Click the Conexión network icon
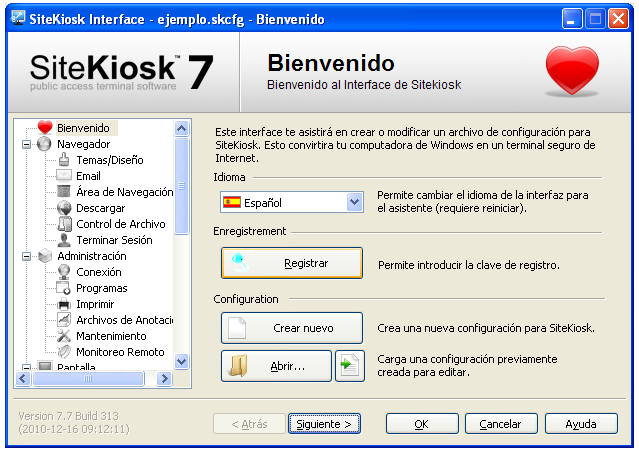The height and width of the screenshot is (451, 639). [x=64, y=272]
